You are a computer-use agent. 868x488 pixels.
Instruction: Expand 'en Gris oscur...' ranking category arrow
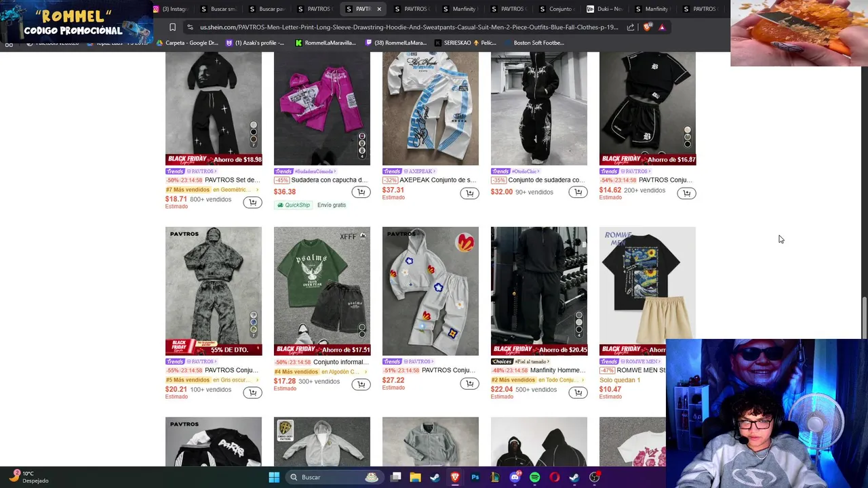pyautogui.click(x=257, y=380)
